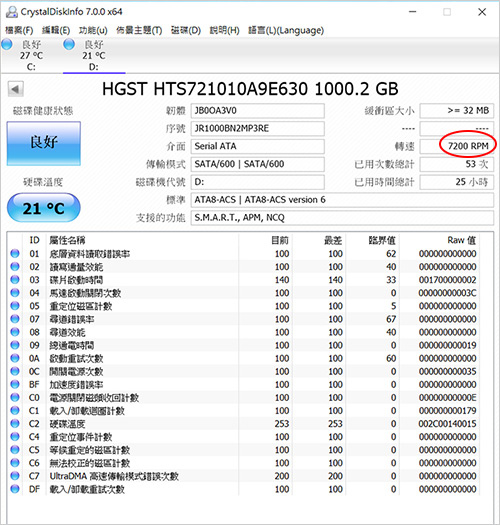Image resolution: width=500 pixels, height=525 pixels.
Task: Click the drive letter field D:
Action: pos(258,182)
